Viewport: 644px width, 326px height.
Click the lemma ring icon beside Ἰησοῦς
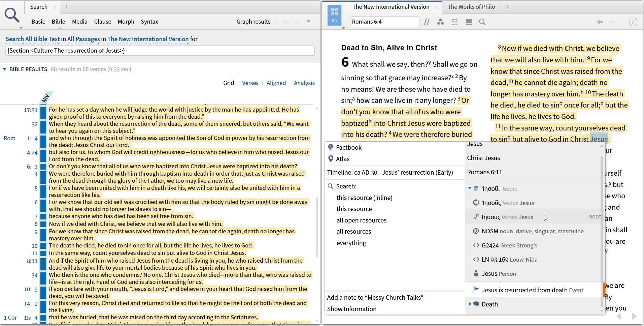point(476,203)
